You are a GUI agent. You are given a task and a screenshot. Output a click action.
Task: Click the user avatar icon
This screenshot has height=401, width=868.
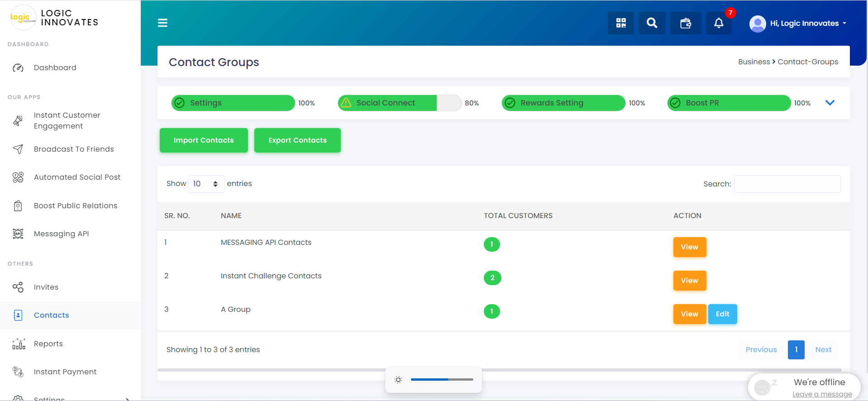758,24
